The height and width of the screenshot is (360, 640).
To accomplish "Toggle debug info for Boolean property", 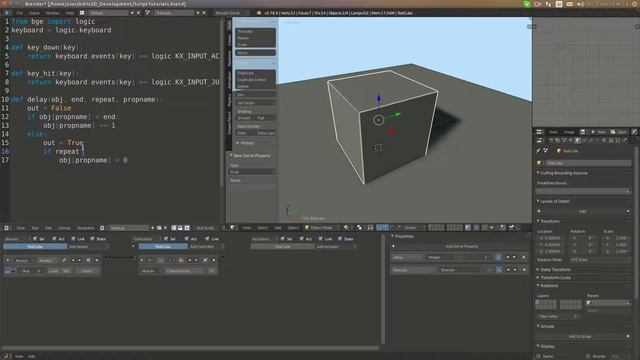I will point(499,270).
